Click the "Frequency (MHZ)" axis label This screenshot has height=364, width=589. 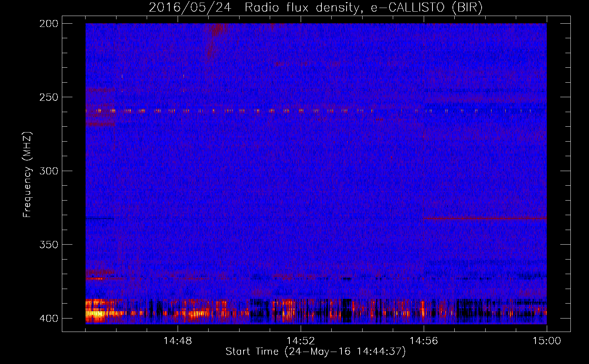coord(27,174)
